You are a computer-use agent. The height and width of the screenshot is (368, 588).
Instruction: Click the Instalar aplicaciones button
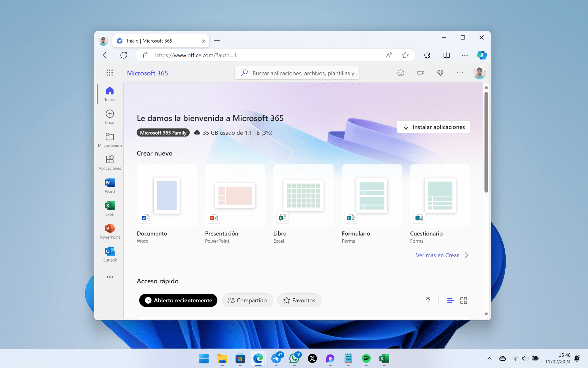[433, 127]
